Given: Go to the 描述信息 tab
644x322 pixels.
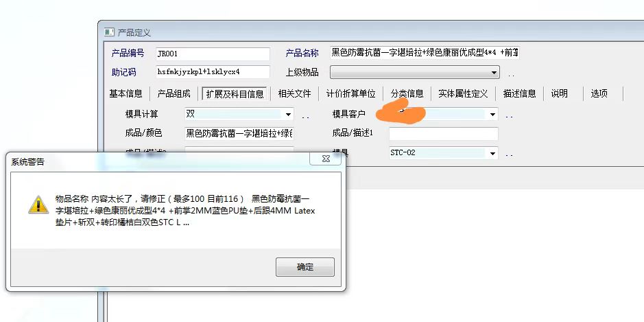Looking at the screenshot, I should tap(520, 94).
